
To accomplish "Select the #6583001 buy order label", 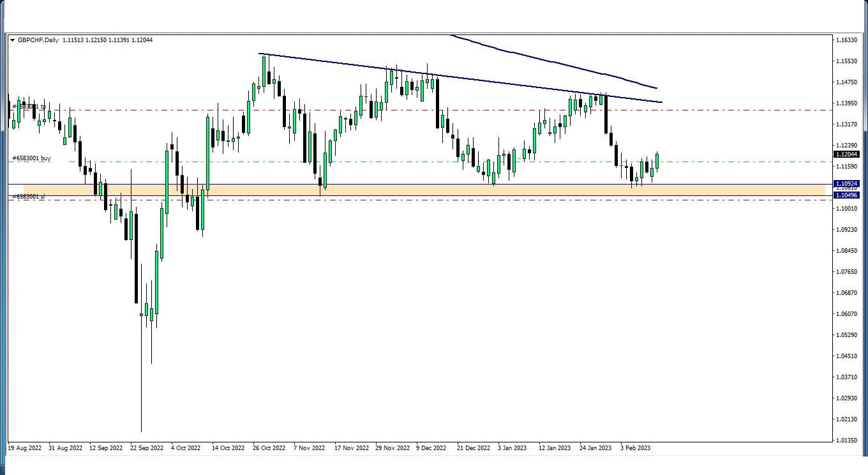I will (x=31, y=158).
